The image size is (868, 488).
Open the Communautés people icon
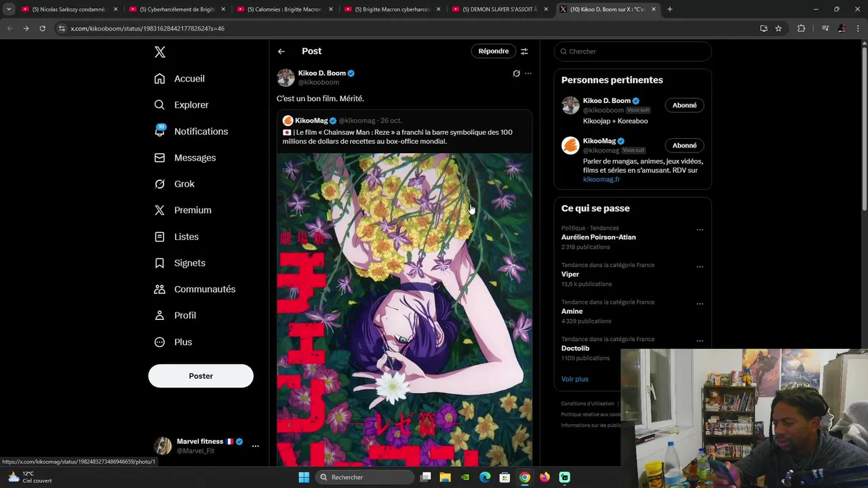(159, 289)
